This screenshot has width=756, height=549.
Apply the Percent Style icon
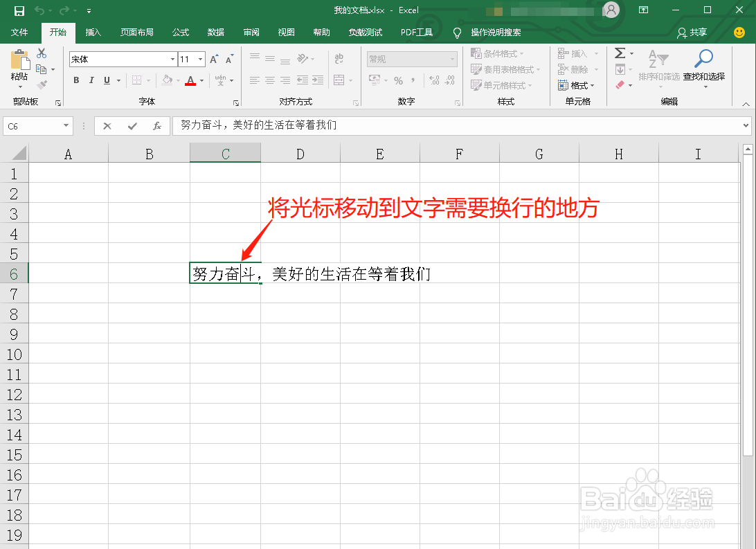398,81
